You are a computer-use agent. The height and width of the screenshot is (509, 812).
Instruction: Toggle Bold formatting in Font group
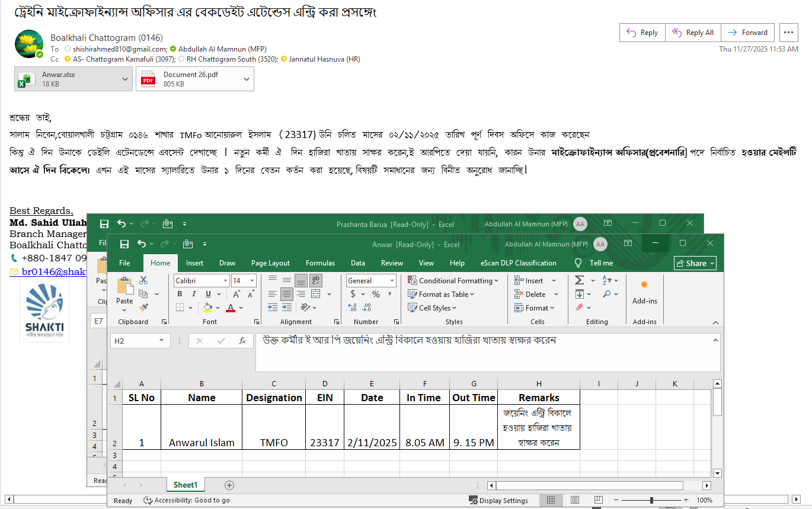181,294
